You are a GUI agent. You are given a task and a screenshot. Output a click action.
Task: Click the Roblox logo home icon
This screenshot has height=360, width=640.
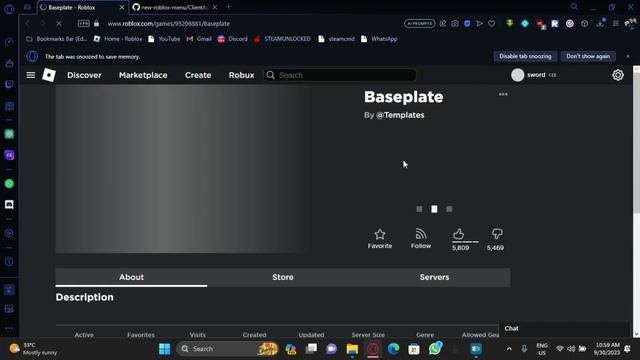point(49,75)
